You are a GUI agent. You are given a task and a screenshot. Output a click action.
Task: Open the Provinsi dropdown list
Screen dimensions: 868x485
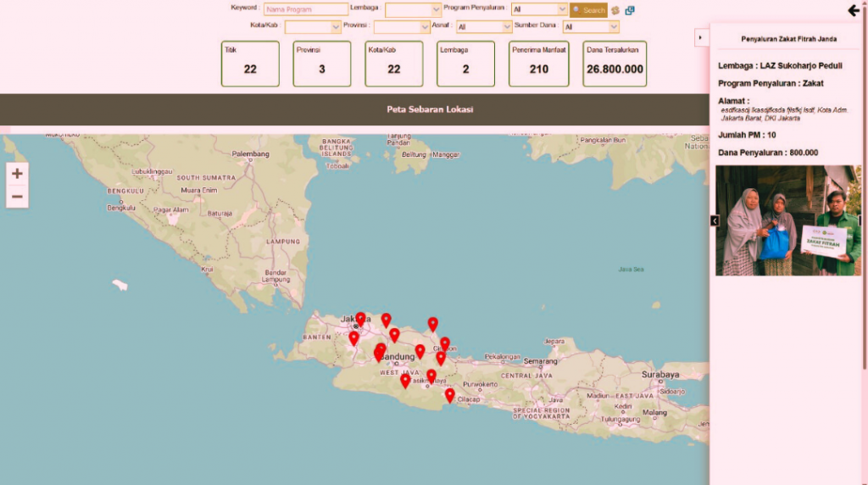pyautogui.click(x=402, y=27)
